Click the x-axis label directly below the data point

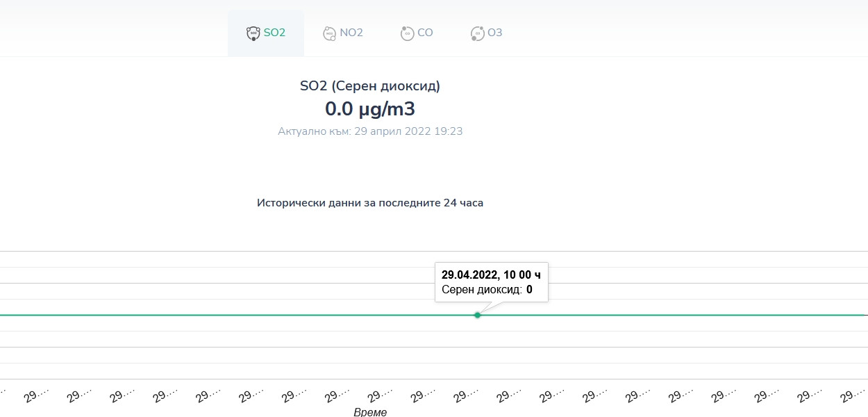point(466,396)
